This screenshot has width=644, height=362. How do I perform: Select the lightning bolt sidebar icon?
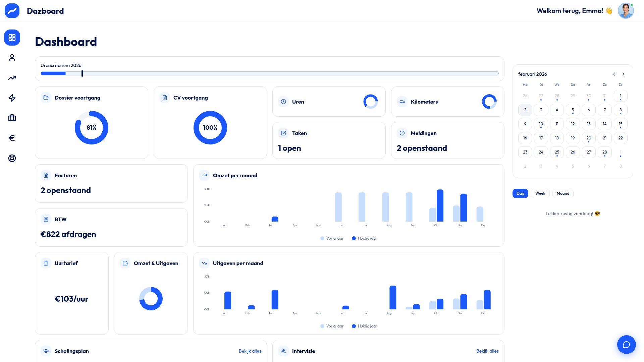tap(12, 98)
